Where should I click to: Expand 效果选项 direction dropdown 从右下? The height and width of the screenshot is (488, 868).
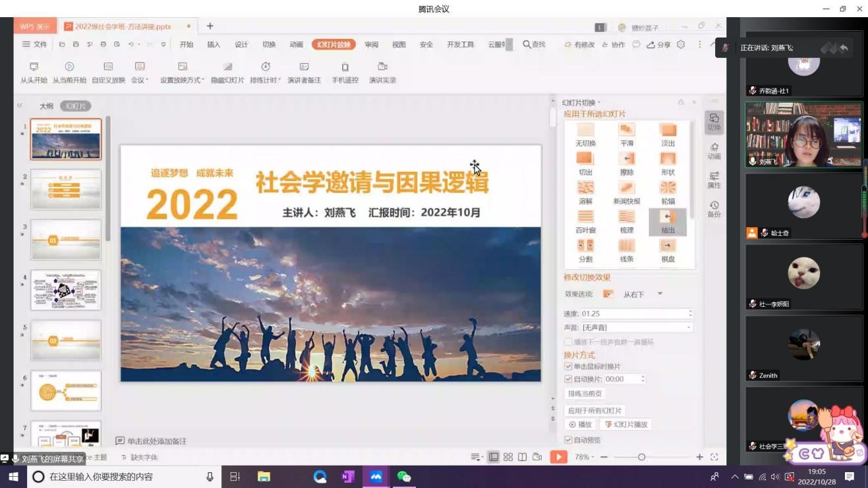pos(660,294)
